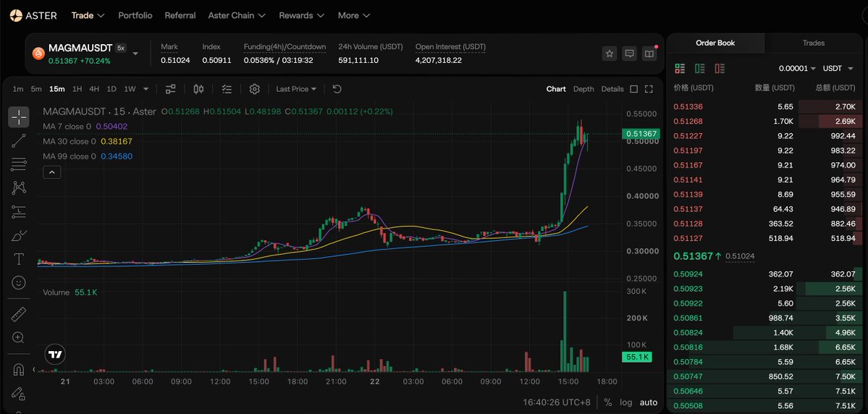Screen dimensions: 868x414
Task: Activate the magnet snap mode icon
Action: [x=19, y=369]
